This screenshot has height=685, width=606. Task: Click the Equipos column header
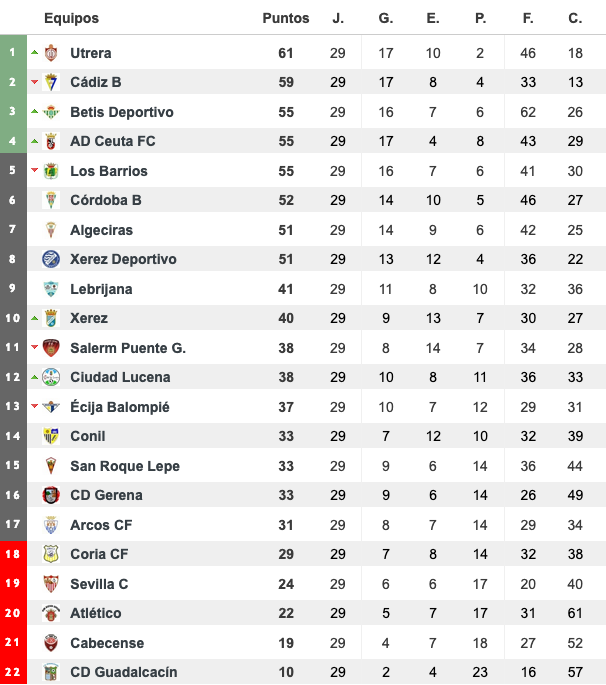(71, 18)
